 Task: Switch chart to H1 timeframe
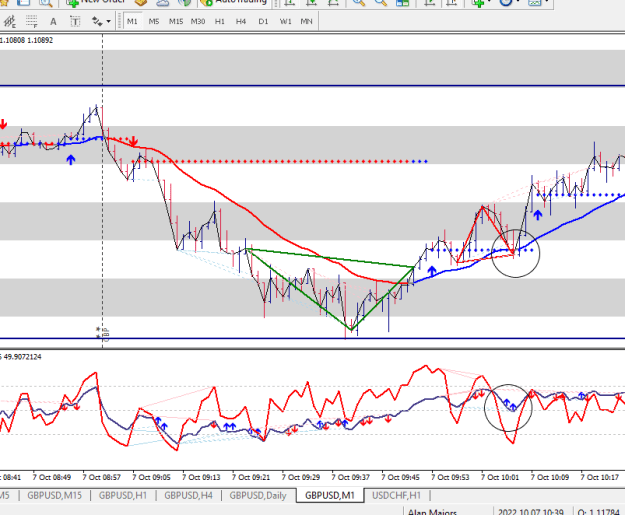click(x=220, y=22)
